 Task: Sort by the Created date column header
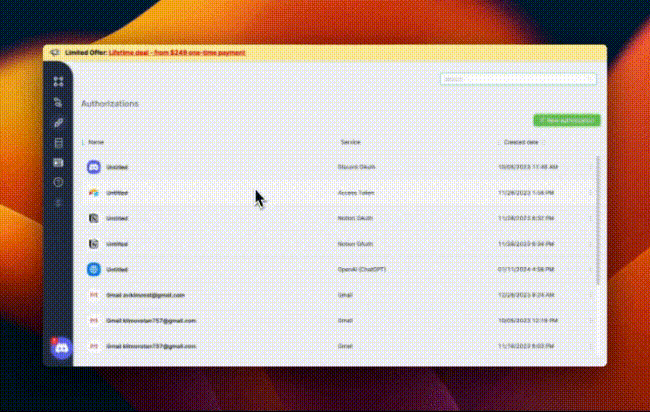click(521, 142)
